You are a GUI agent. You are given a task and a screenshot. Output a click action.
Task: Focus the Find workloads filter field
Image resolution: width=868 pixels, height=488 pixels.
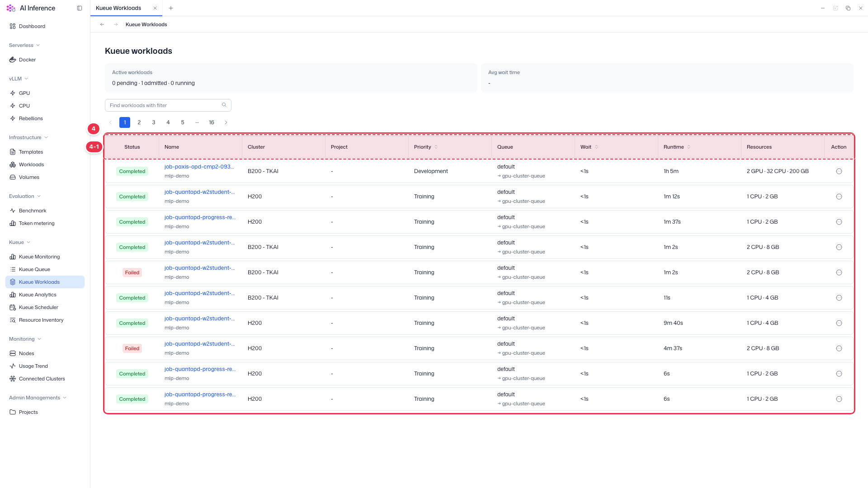[x=168, y=105]
